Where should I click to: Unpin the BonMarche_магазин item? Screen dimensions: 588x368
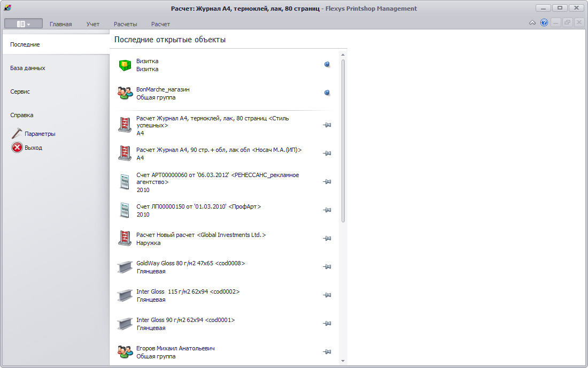pyautogui.click(x=327, y=93)
